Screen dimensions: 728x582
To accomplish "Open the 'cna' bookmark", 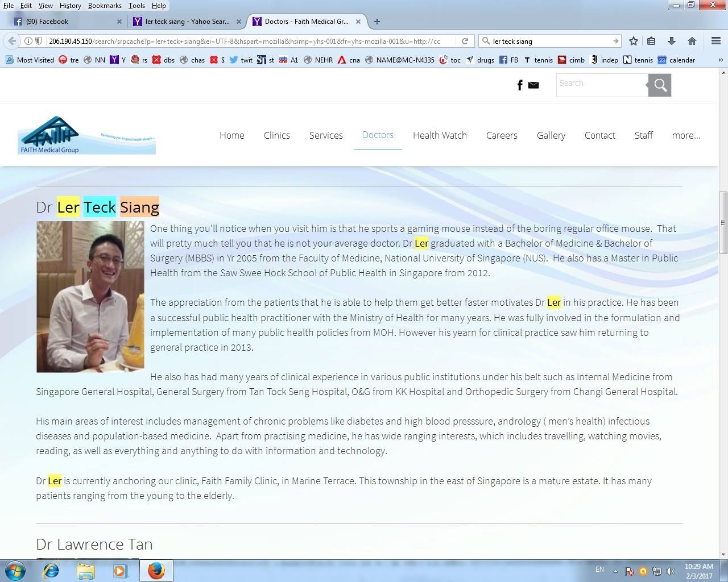I will coord(349,60).
